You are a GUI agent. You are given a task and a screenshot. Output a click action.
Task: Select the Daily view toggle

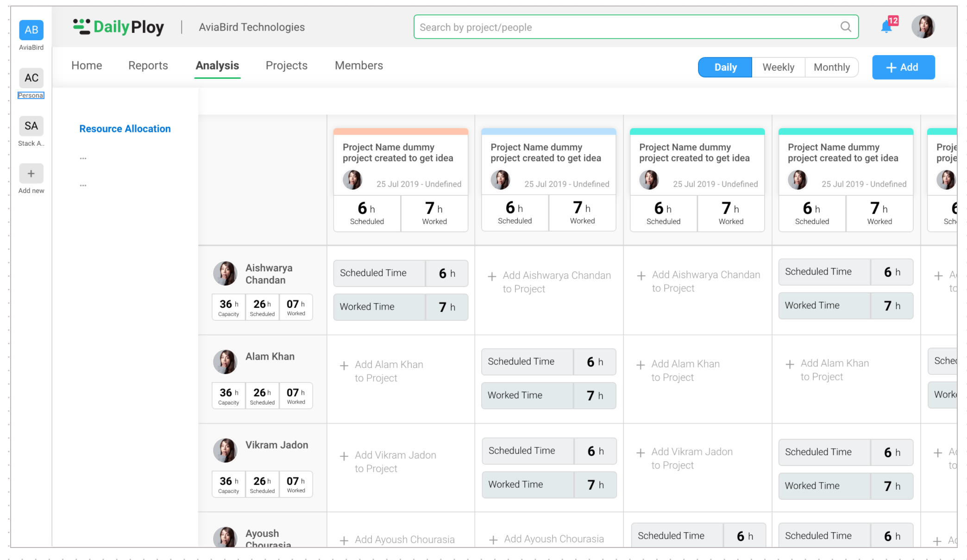pos(725,67)
